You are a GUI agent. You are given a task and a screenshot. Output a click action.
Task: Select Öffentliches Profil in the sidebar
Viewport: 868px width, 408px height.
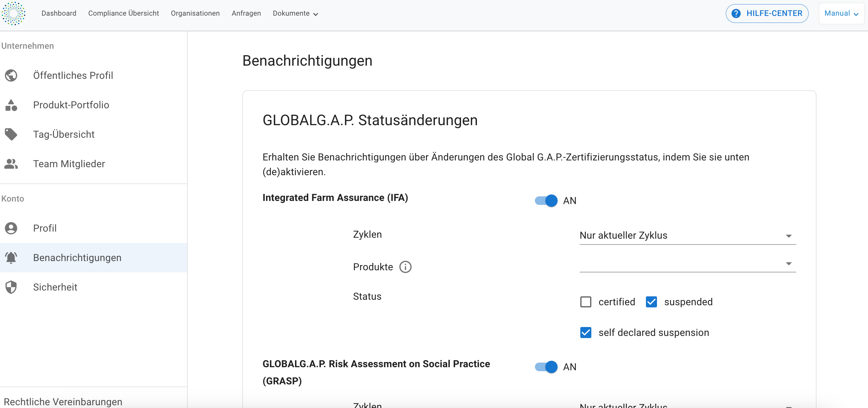click(x=94, y=75)
